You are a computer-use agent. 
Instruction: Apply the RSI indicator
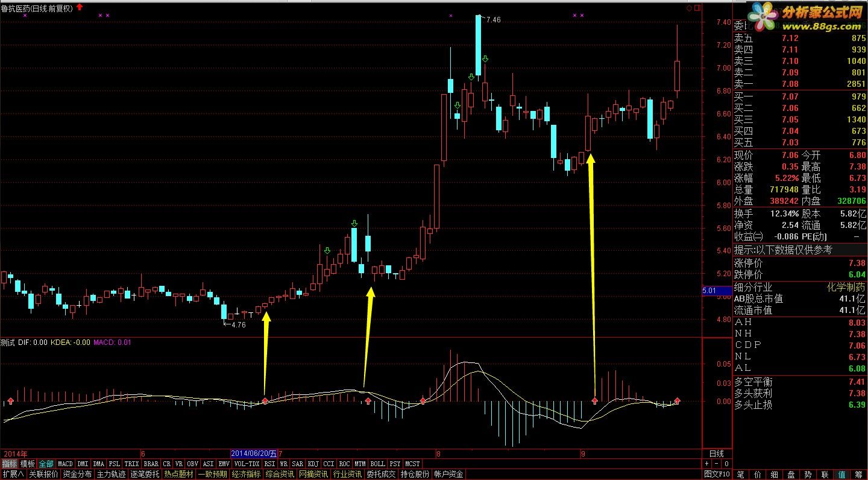tap(269, 464)
